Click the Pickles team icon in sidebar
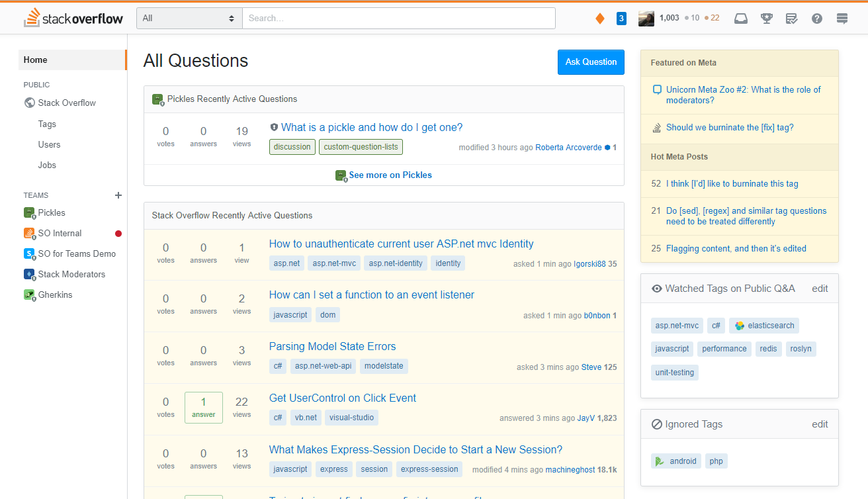Screen dimensions: 868x499 pos(29,212)
